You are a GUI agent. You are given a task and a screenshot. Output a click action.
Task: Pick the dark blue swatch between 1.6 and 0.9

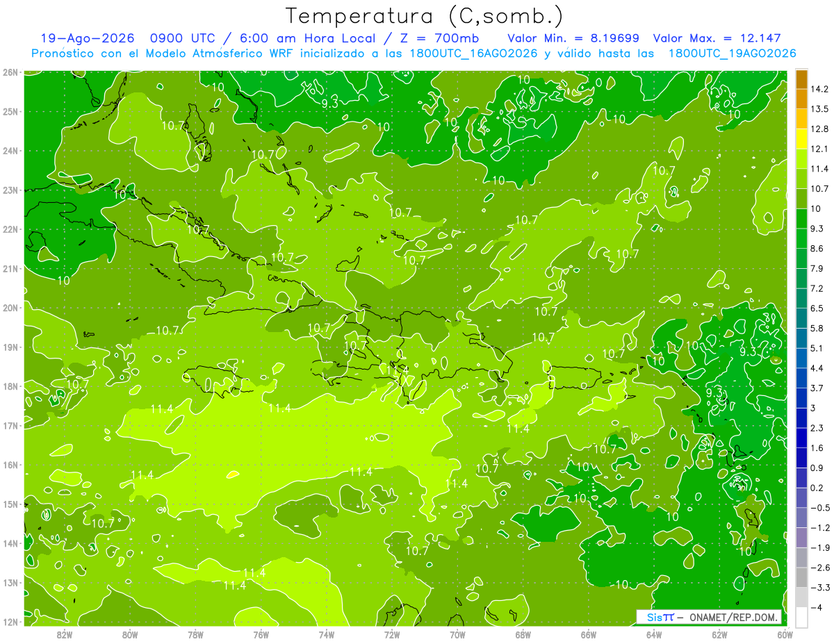(801, 458)
